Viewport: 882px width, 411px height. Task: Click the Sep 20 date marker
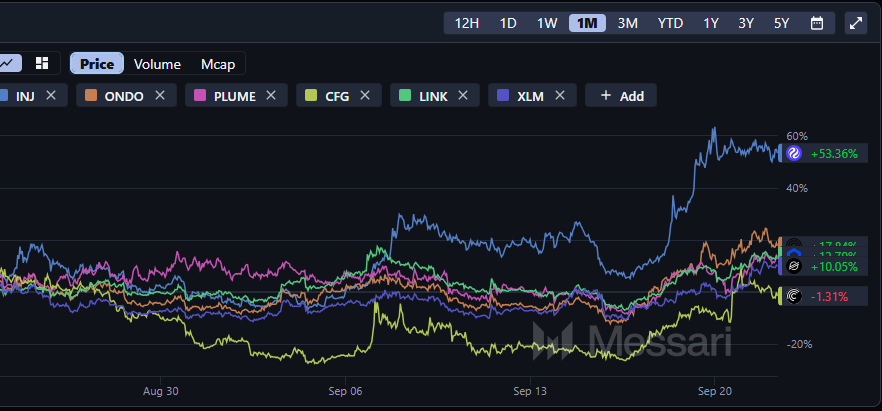(x=714, y=390)
